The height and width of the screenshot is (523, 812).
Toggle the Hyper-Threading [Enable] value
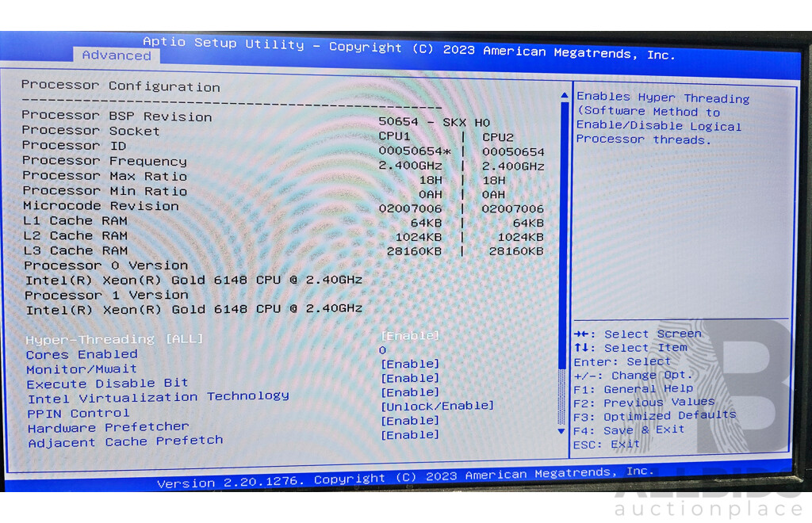click(x=410, y=336)
